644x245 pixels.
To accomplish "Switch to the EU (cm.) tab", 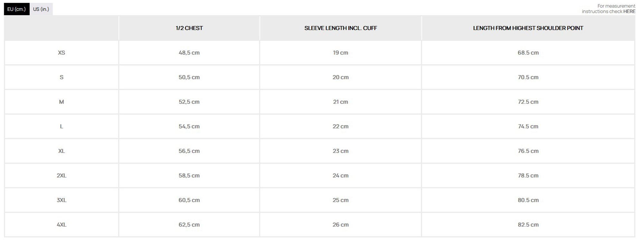I will pos(16,9).
